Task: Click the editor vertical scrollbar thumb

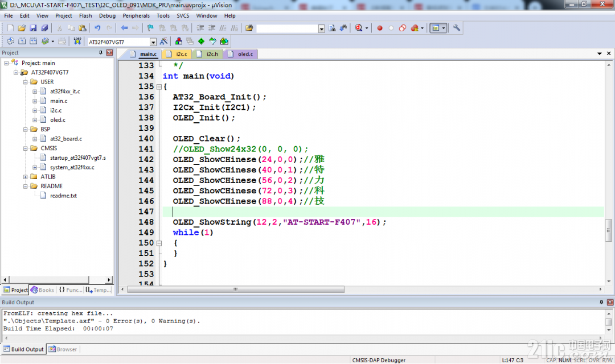Action: 609,230
